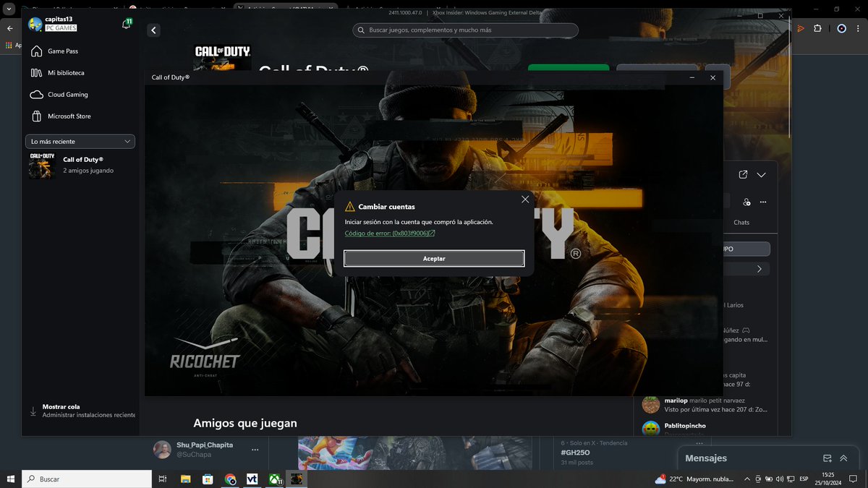
Task: Click the Game Pass home icon
Action: click(36, 51)
